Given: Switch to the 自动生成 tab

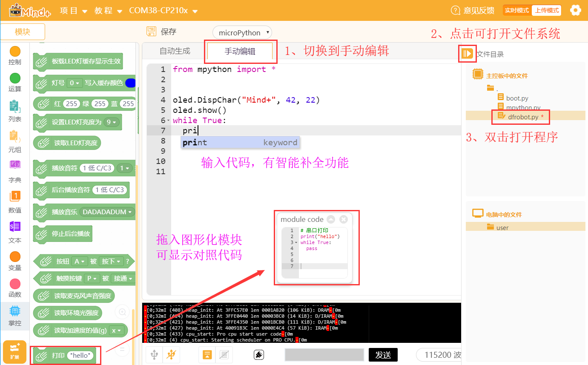Looking at the screenshot, I should [175, 51].
